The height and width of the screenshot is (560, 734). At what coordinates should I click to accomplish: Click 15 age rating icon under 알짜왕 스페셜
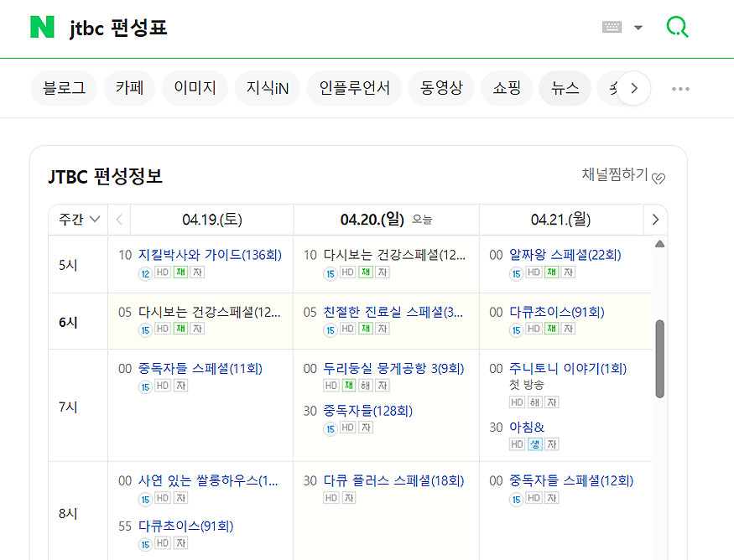click(516, 273)
